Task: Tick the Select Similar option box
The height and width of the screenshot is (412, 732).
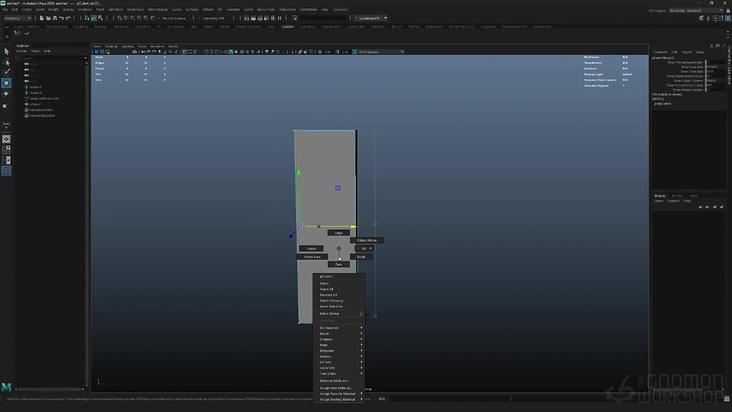Action: [x=361, y=313]
